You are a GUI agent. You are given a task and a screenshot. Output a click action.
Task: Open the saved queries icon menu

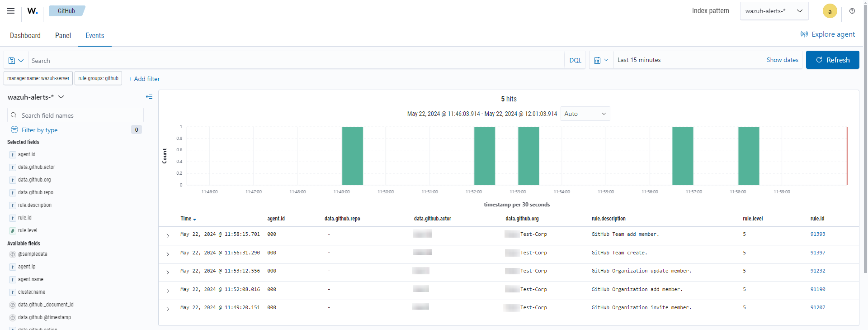[16, 61]
